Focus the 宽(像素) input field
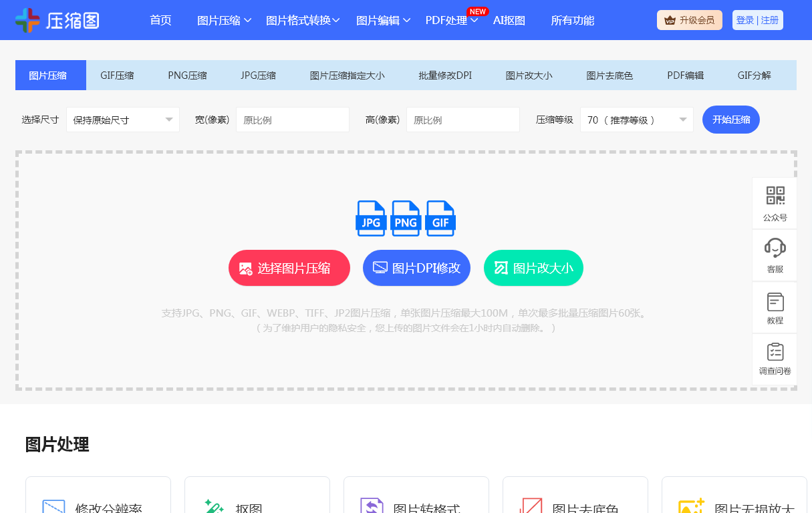 292,120
